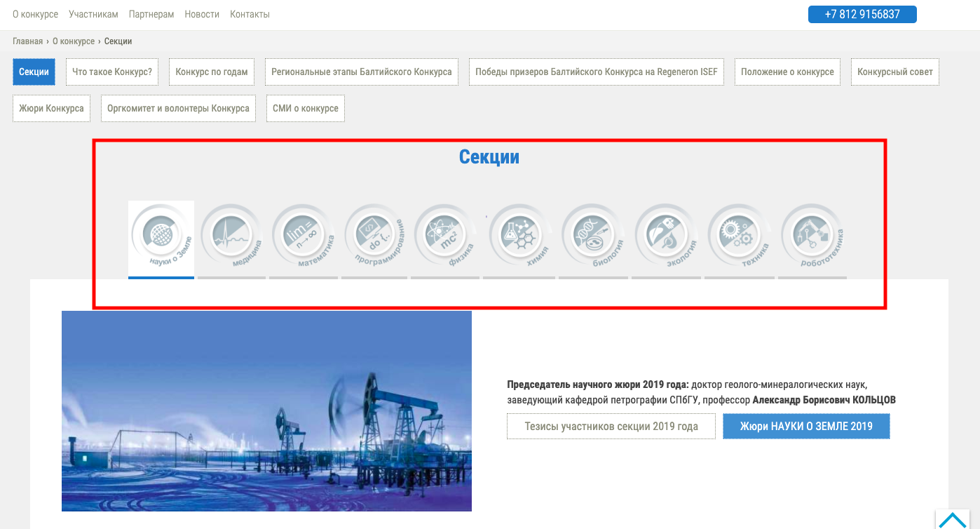Click the phone number +7 812 9156837
Screen dimensions: 980x529
point(862,14)
